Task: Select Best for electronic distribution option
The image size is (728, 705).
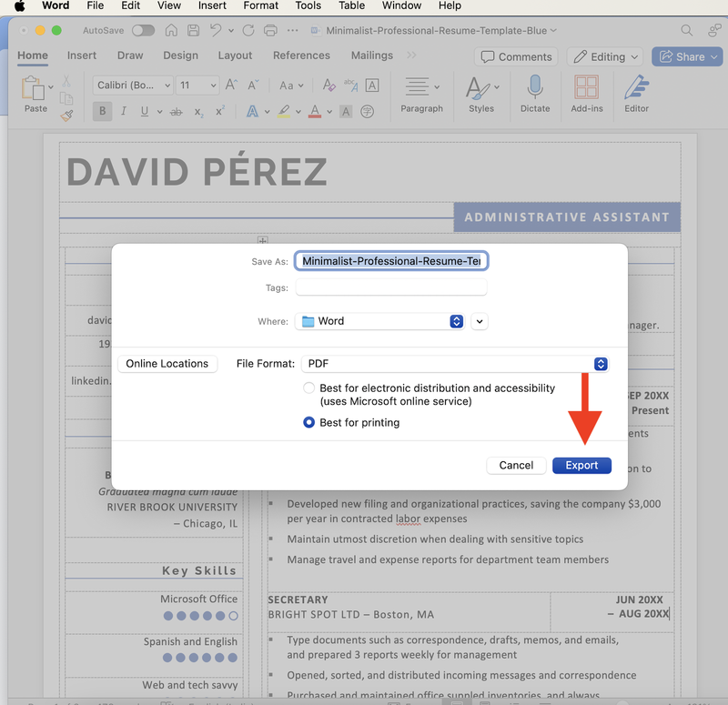Action: point(308,388)
